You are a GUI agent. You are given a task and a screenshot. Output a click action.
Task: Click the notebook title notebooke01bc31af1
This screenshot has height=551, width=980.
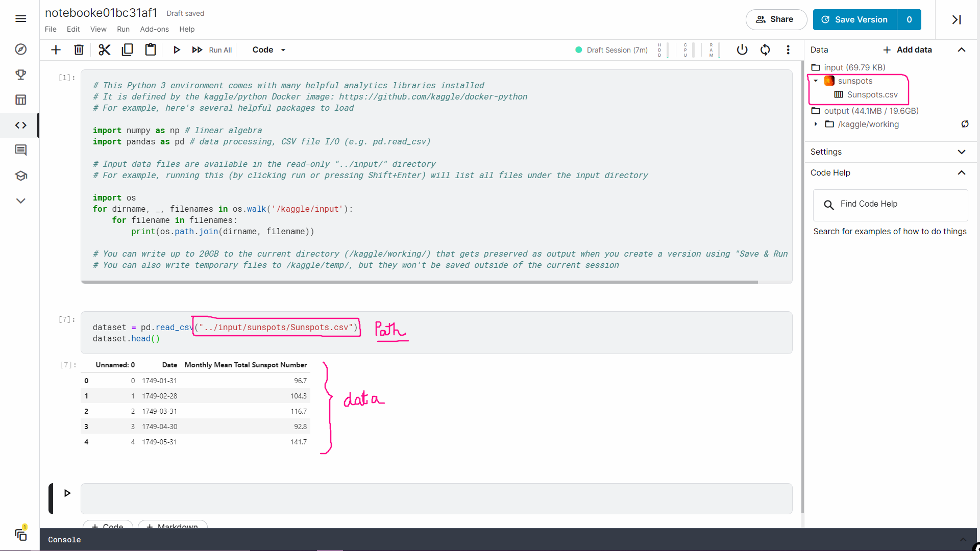coord(101,13)
